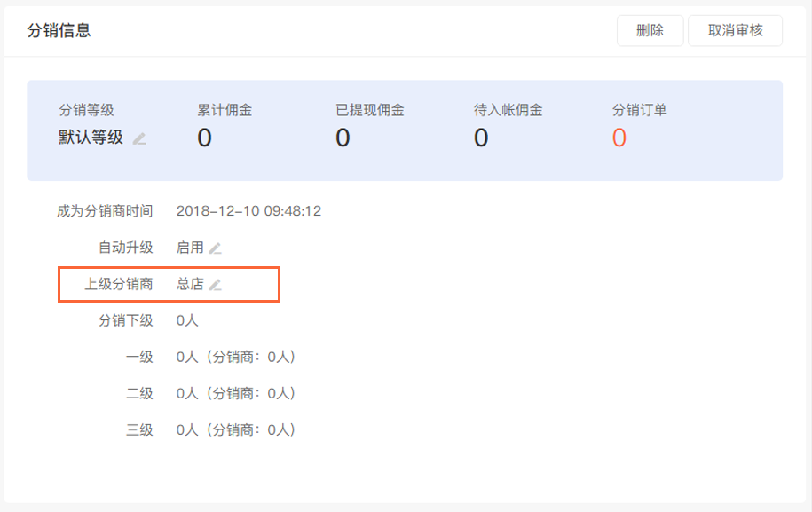
Task: Click the 2018-12-10 09:48:12 timestamp
Action: tap(248, 211)
